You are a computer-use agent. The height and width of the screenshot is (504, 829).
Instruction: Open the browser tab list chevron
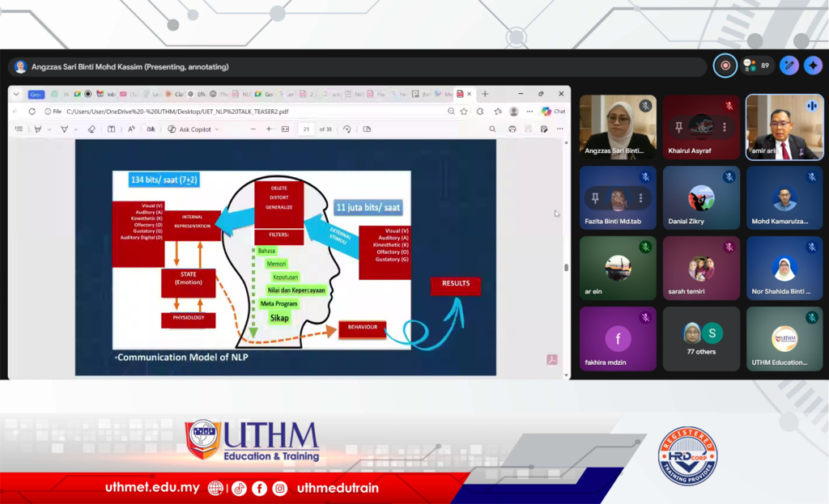coord(16,94)
